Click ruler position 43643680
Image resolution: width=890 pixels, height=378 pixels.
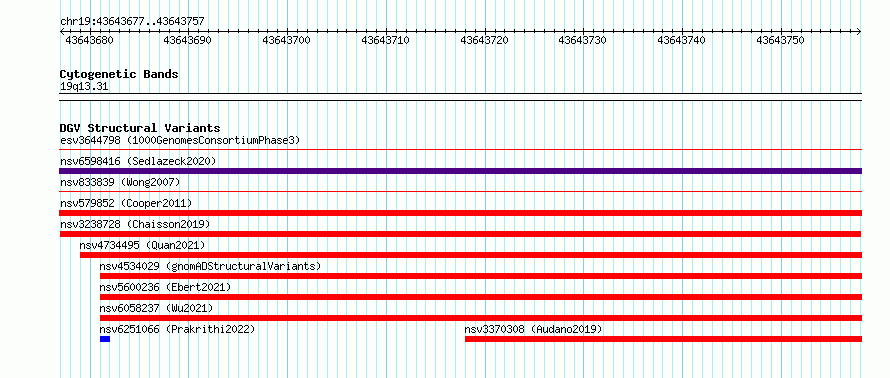click(x=90, y=40)
